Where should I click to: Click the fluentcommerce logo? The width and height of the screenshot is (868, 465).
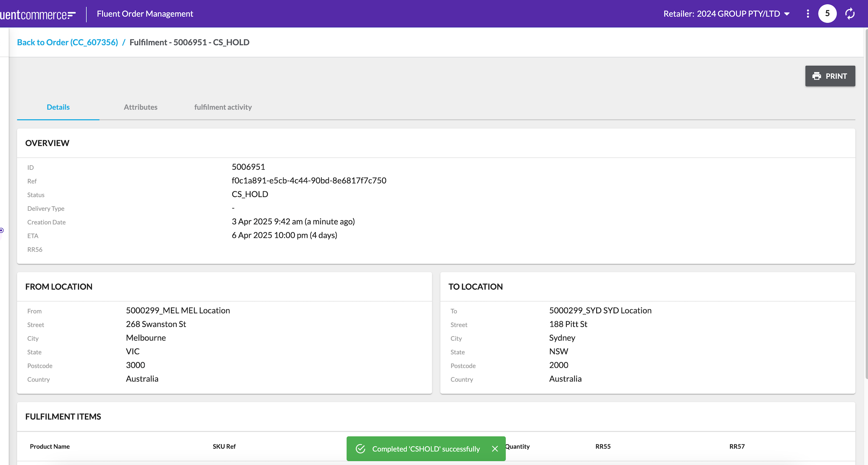[x=37, y=14]
